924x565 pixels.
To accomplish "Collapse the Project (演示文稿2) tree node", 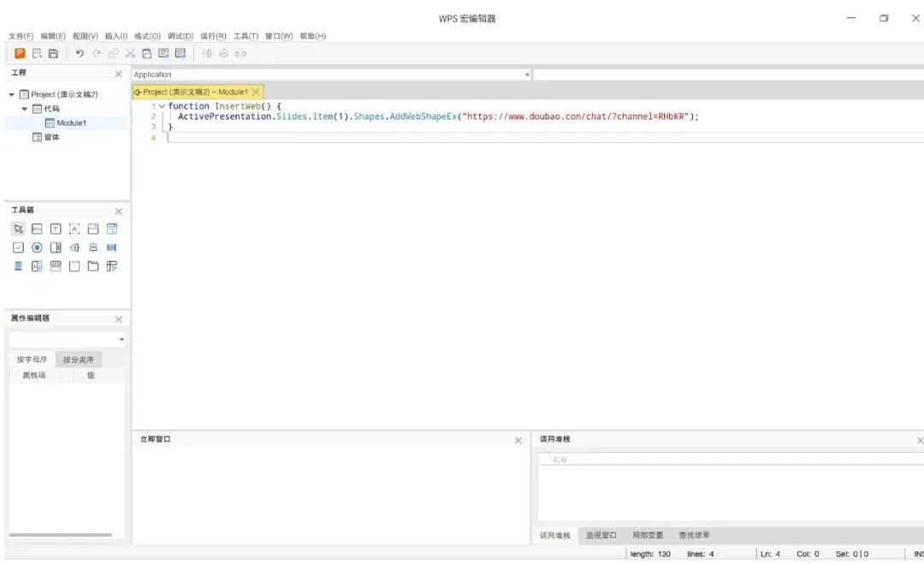I will point(12,94).
